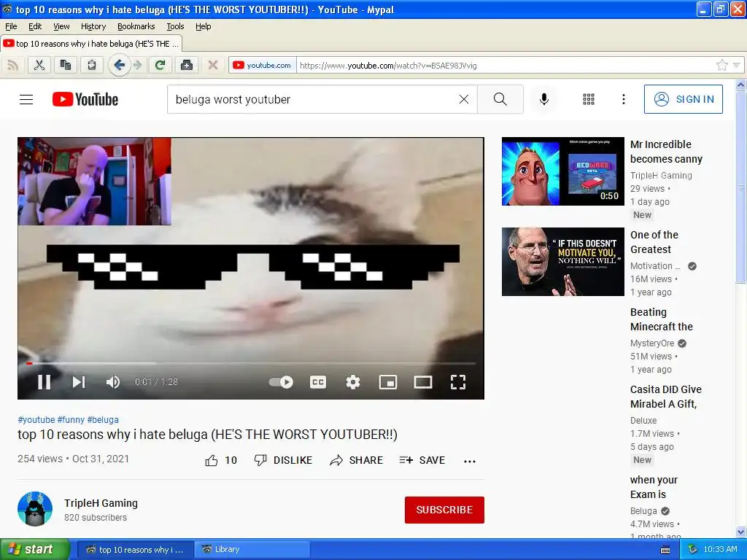Screen dimensions: 747x560
Task: Click the Forward arrow button
Action: click(138, 65)
